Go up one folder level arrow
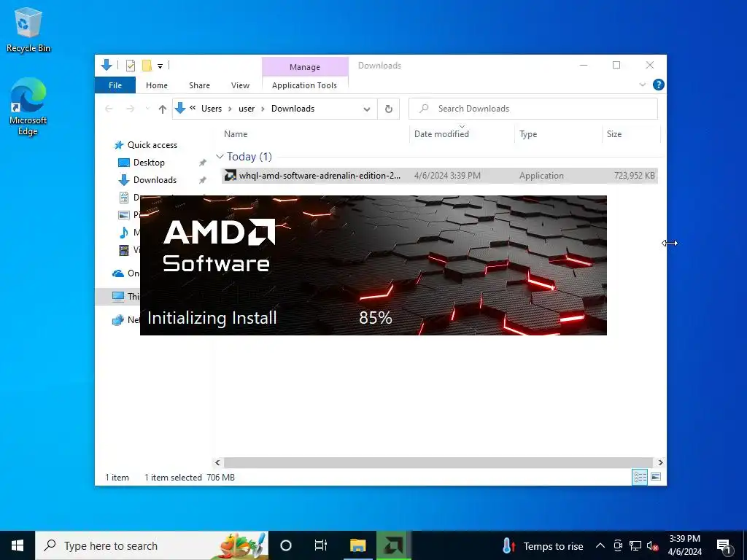The image size is (747, 560). [x=163, y=109]
